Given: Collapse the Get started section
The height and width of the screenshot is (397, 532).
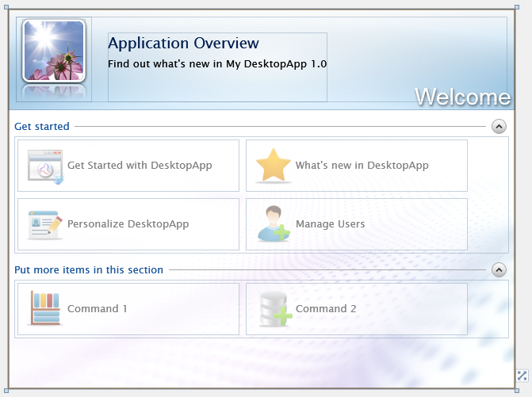Looking at the screenshot, I should pos(499,127).
